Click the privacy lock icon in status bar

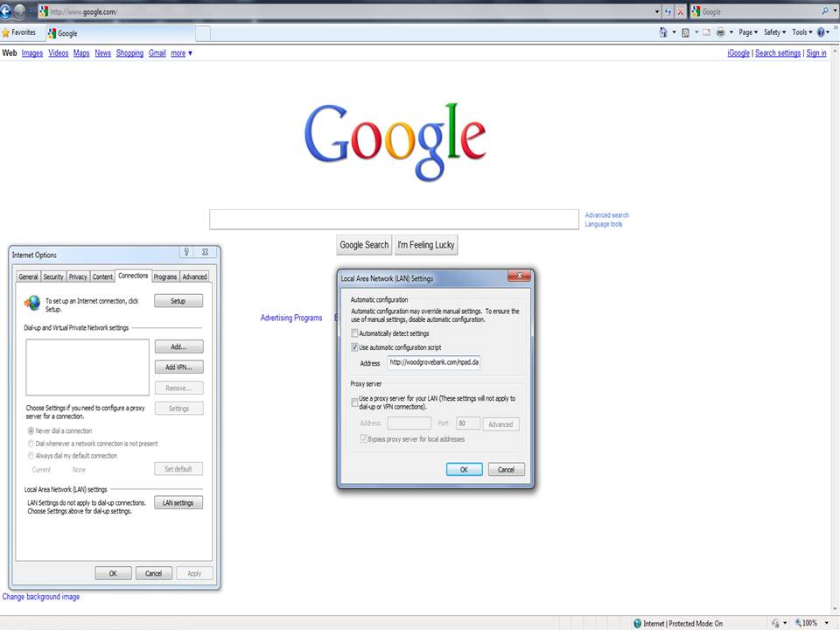[775, 624]
